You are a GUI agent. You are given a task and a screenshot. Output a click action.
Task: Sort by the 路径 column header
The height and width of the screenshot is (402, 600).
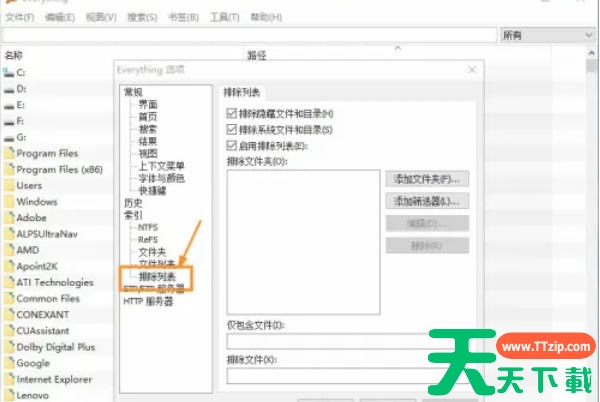click(257, 55)
